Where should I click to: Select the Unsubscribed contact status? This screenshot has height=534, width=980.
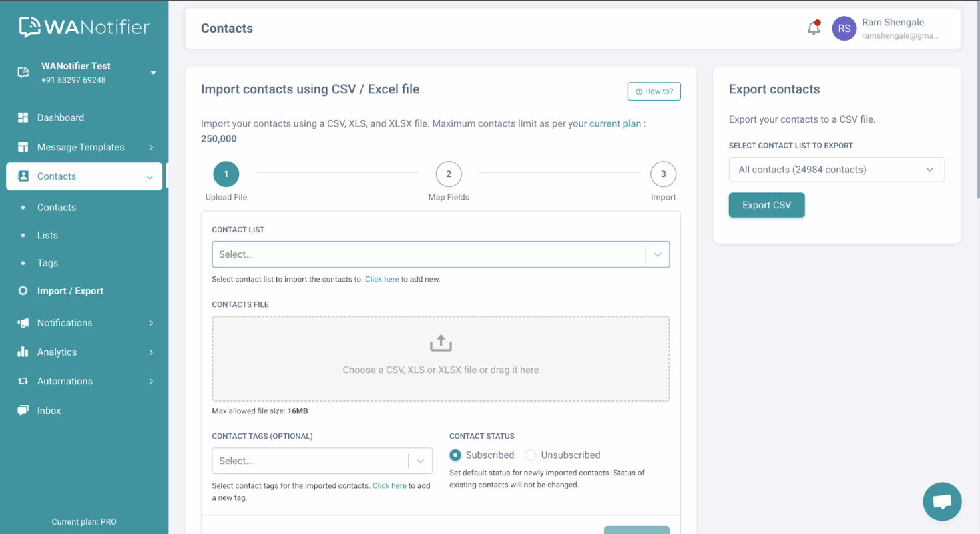530,455
